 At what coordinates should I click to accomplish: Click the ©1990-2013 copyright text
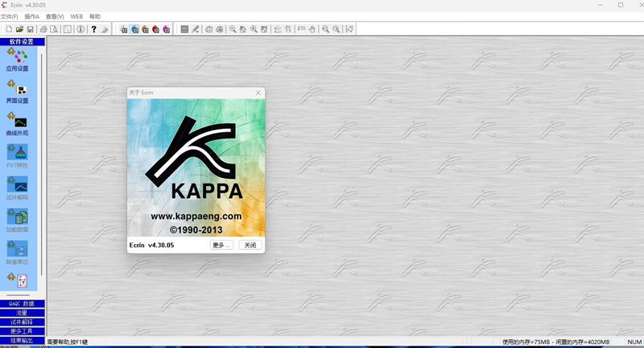coord(196,230)
